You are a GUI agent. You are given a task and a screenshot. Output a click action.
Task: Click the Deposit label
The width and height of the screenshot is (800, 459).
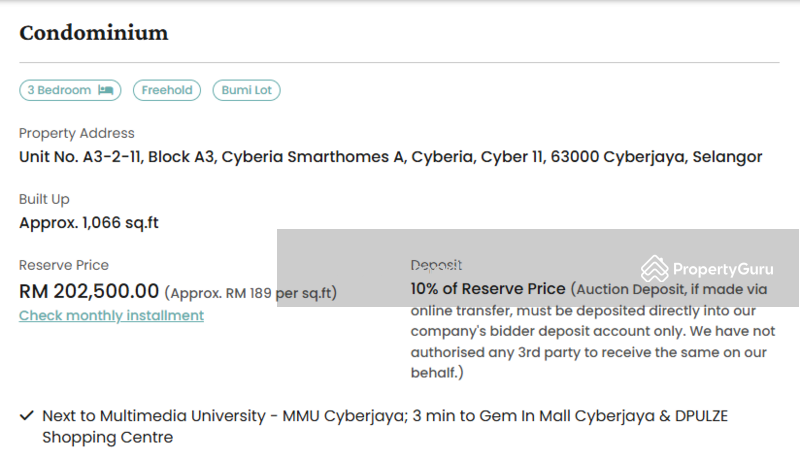click(436, 265)
